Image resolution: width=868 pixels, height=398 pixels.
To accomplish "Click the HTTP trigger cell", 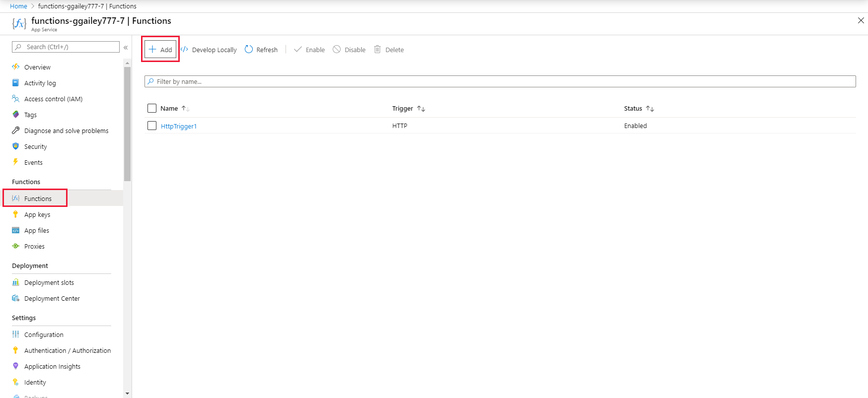I will (400, 126).
